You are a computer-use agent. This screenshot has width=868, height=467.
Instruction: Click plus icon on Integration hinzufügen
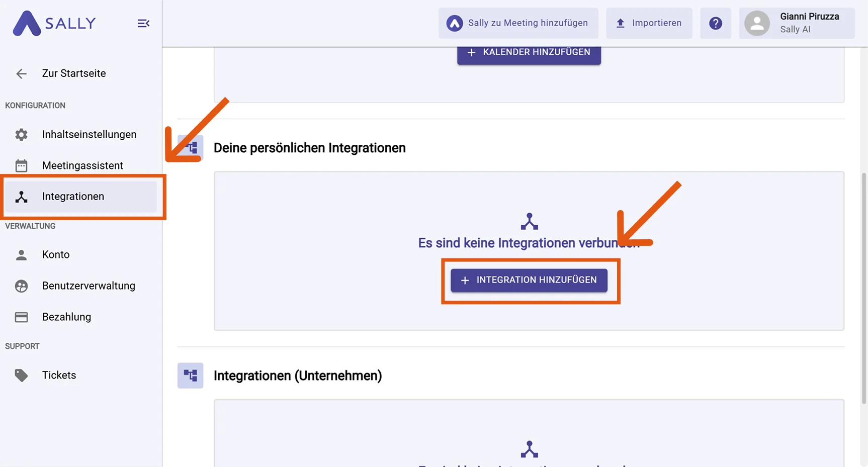pyautogui.click(x=465, y=281)
